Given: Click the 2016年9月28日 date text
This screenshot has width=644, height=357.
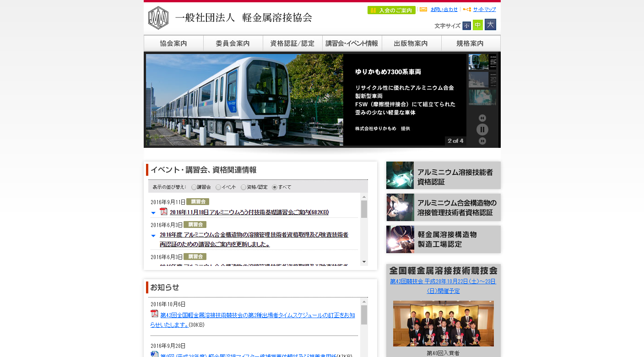Looking at the screenshot, I should click(x=168, y=346).
